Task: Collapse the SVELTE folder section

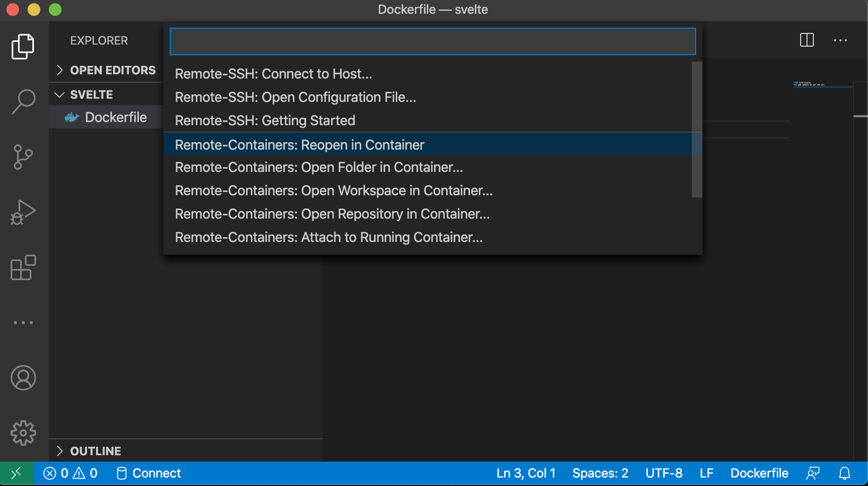Action: 106,94
